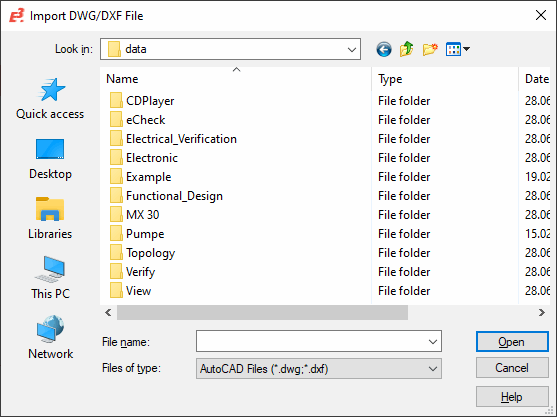Sort files by Name column header
The width and height of the screenshot is (557, 417).
[236, 79]
